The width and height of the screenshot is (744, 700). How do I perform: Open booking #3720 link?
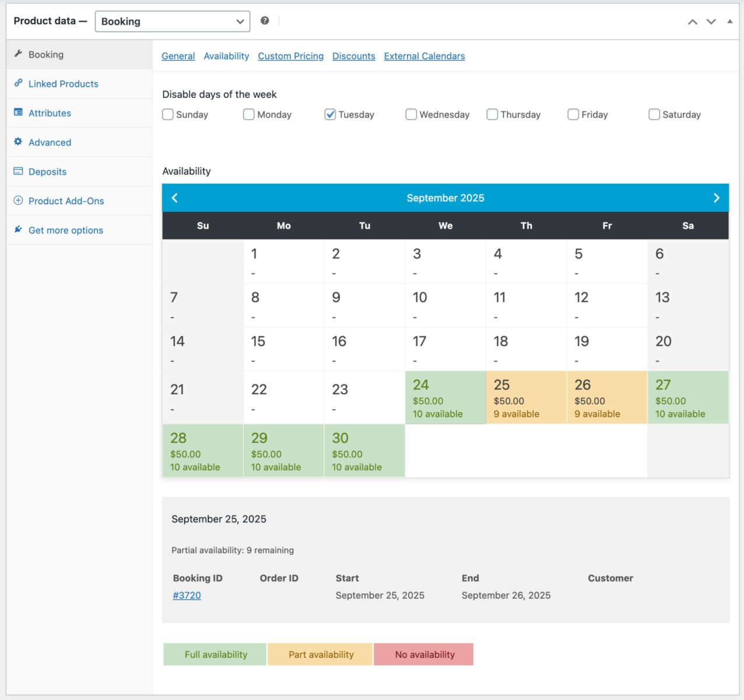tap(187, 595)
